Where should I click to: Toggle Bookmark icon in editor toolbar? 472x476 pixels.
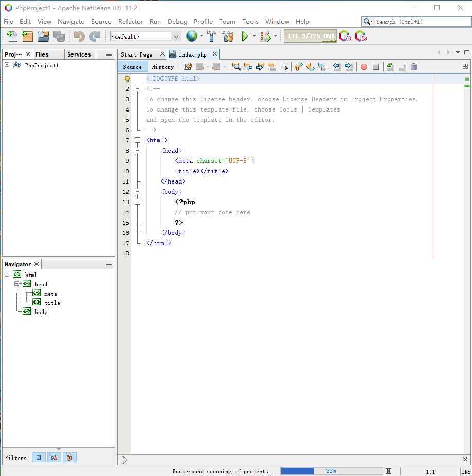322,67
